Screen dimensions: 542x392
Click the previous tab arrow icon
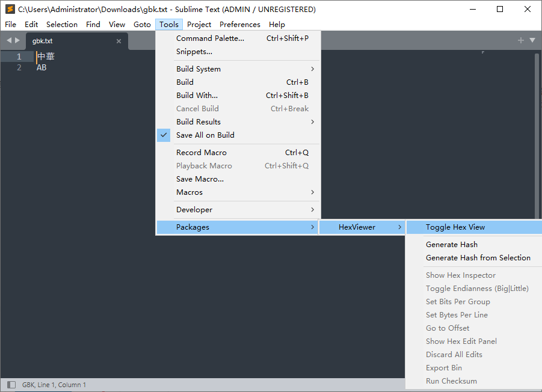click(9, 40)
